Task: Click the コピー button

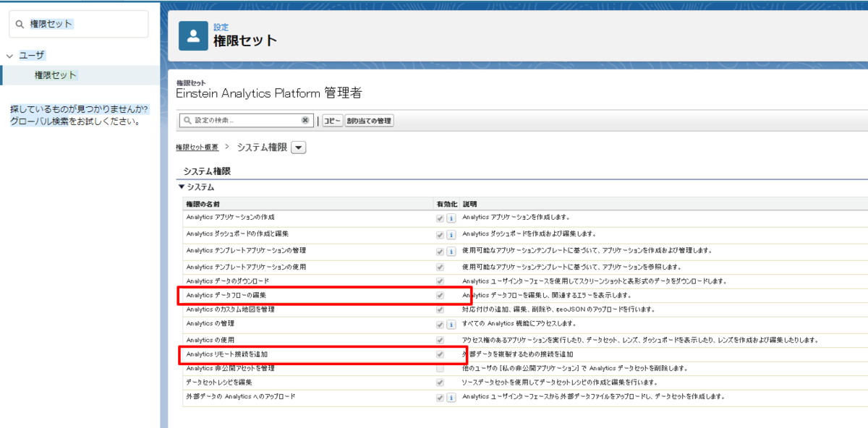Action: 333,121
